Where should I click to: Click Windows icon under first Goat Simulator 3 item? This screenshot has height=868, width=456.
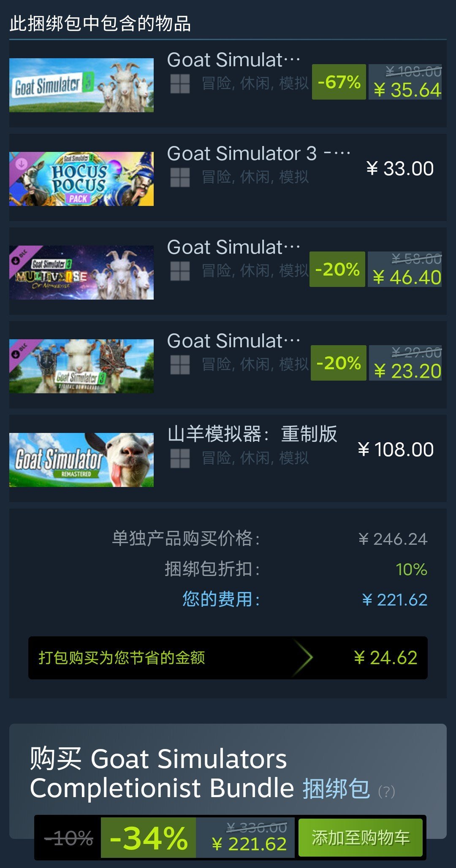tap(180, 84)
